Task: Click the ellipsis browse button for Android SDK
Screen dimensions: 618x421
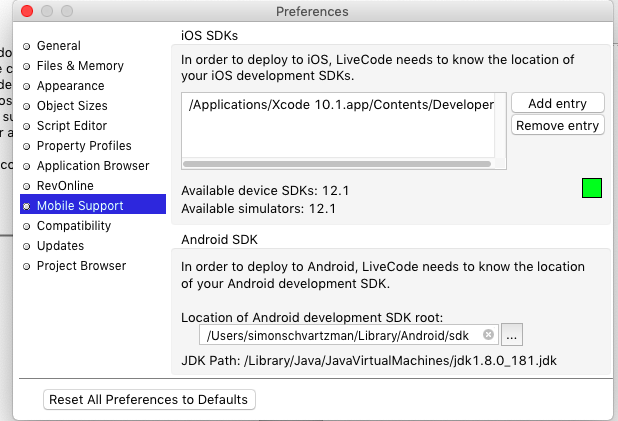Action: 511,335
